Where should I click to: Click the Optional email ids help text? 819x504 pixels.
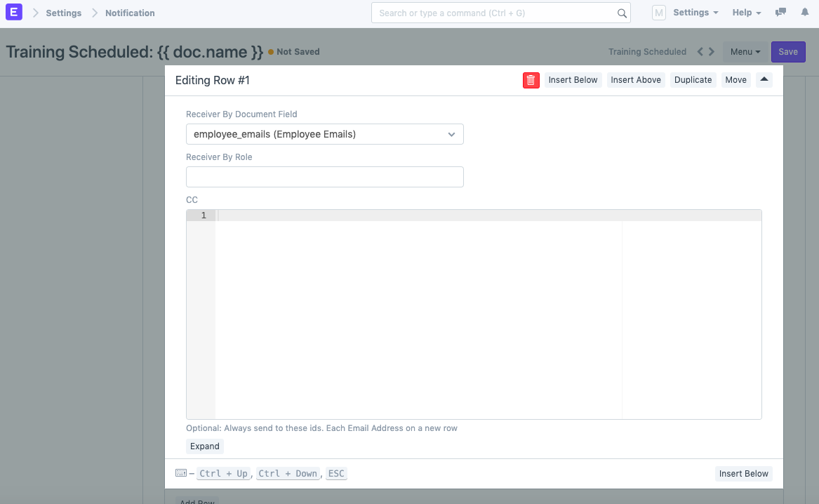pyautogui.click(x=321, y=428)
